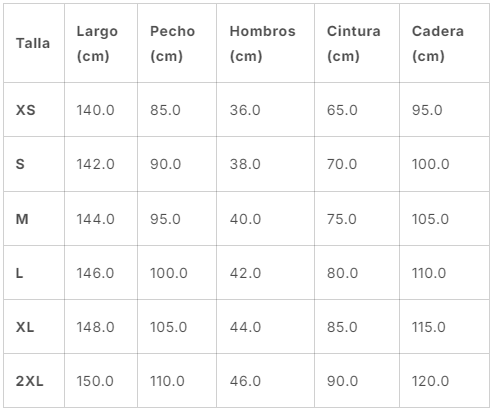
Task: Click the XL size row label
Action: (x=25, y=327)
